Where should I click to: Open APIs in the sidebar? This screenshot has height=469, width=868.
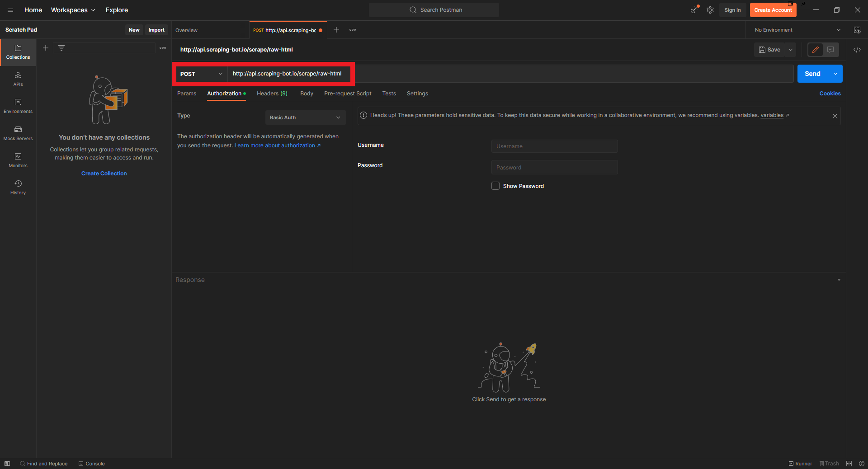[18, 79]
